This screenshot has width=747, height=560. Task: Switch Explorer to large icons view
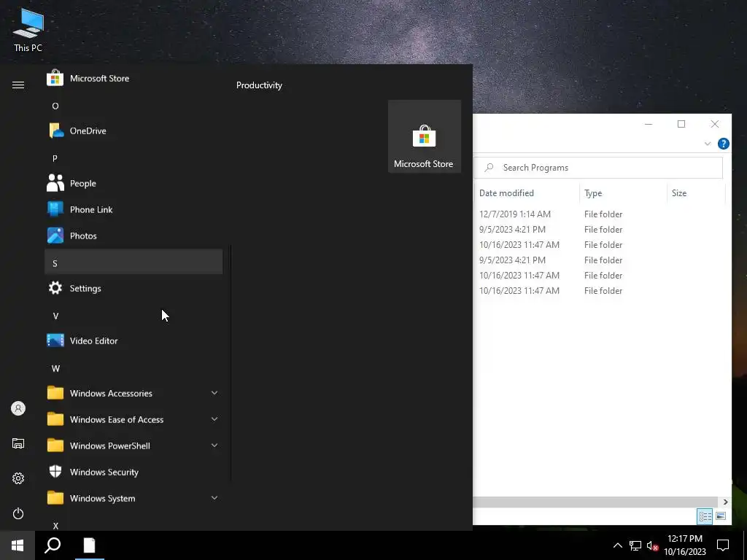[721, 516]
